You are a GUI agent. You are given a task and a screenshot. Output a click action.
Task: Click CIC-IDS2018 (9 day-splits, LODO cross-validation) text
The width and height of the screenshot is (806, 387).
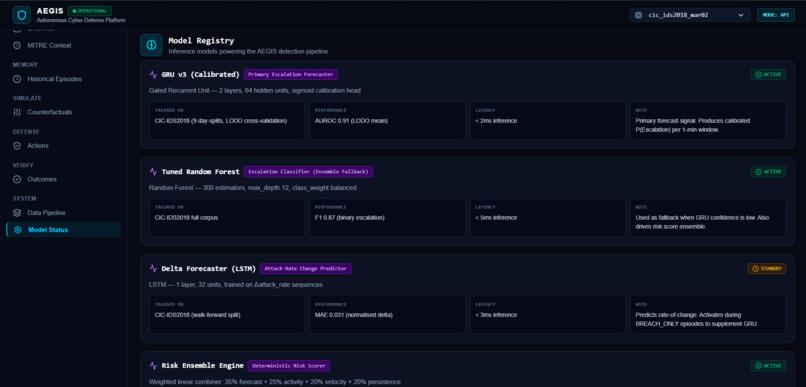[x=221, y=121]
